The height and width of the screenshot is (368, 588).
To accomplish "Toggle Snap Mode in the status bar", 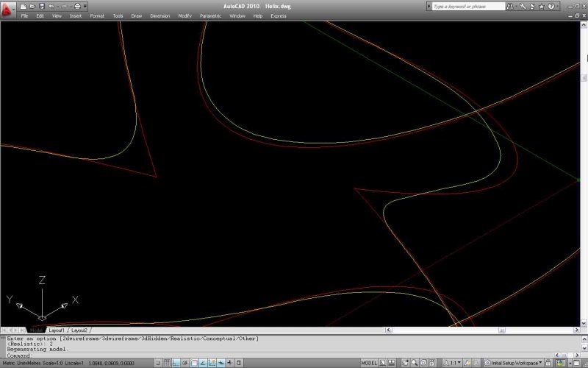I will [x=159, y=363].
